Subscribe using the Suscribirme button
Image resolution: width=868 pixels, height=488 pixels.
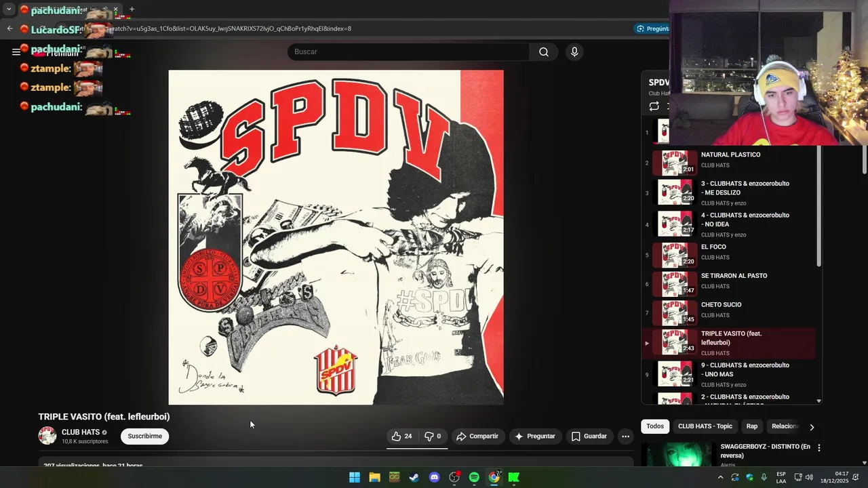(145, 436)
